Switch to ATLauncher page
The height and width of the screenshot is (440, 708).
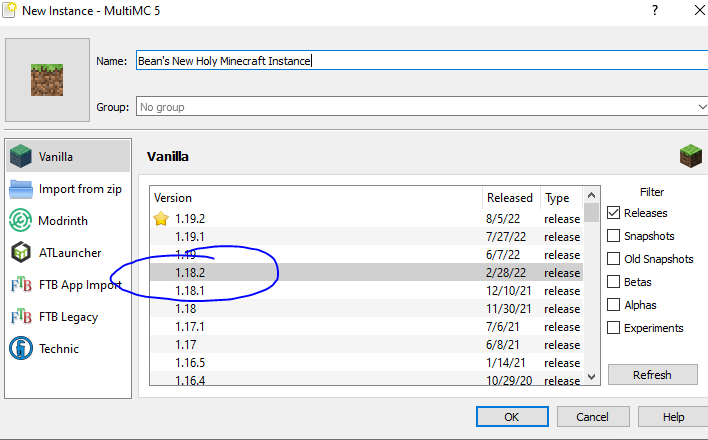point(70,253)
